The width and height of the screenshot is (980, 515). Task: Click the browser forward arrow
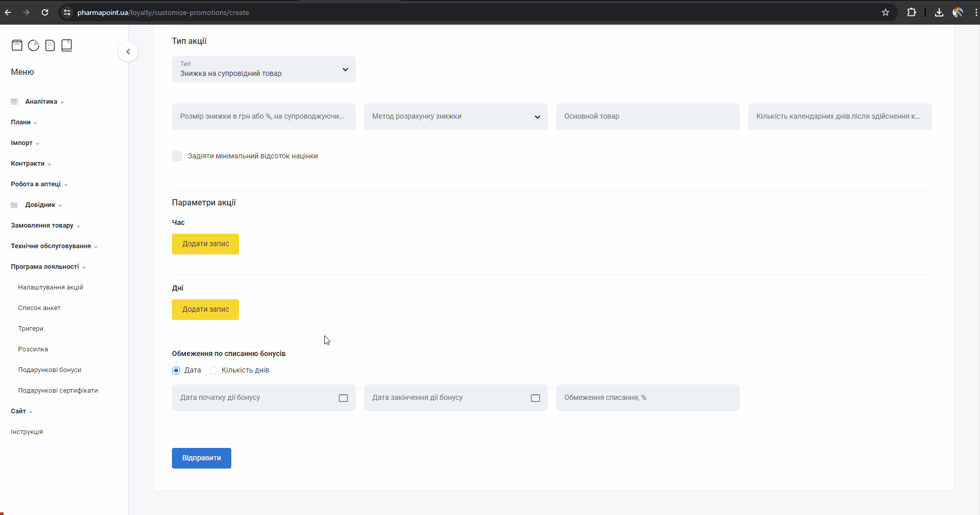(x=26, y=12)
